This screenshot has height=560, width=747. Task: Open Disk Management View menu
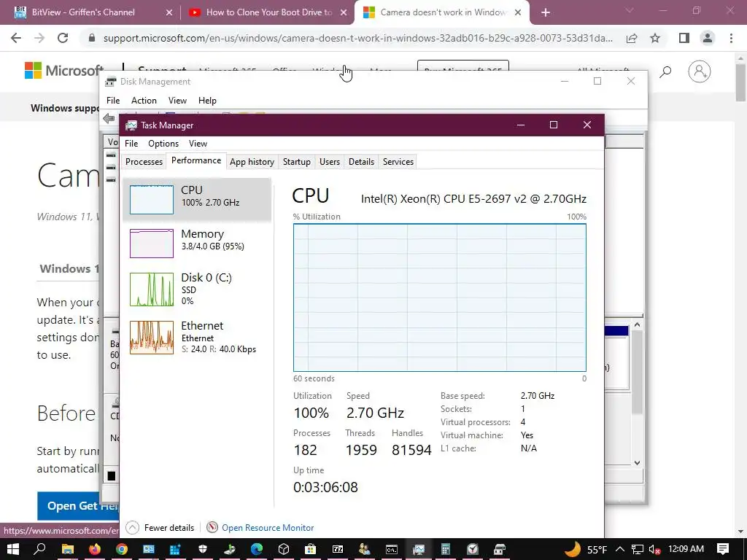177,101
